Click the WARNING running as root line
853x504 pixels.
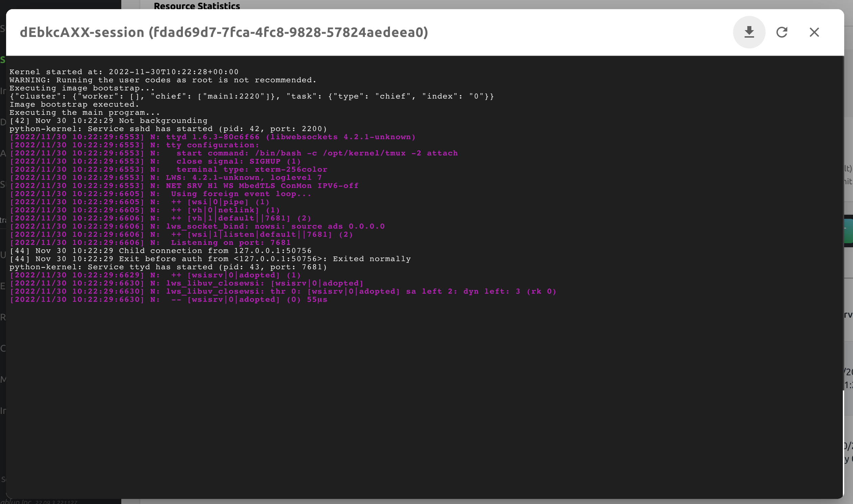tap(163, 80)
